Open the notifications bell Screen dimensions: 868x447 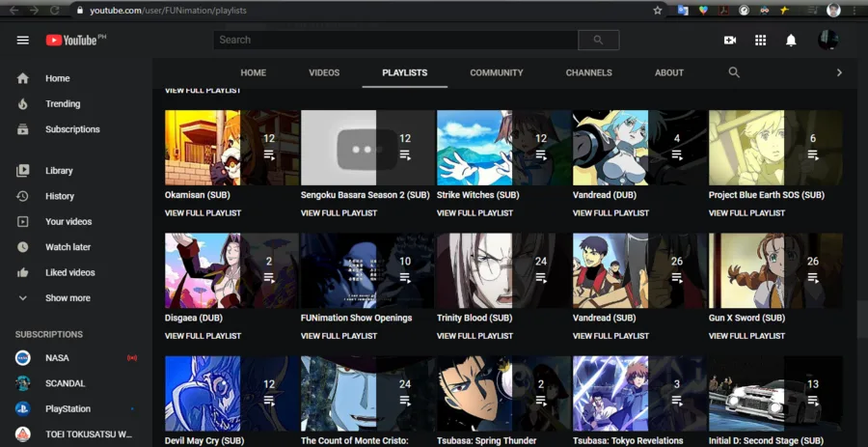pyautogui.click(x=791, y=40)
